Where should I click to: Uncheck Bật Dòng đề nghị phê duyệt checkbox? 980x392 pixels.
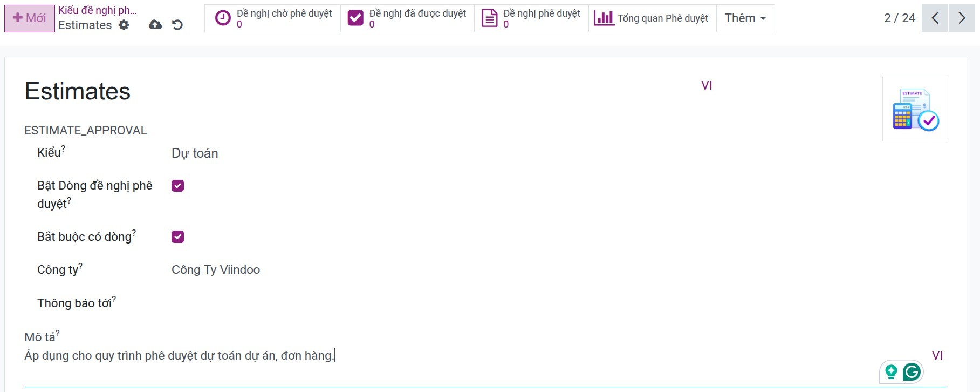click(177, 186)
